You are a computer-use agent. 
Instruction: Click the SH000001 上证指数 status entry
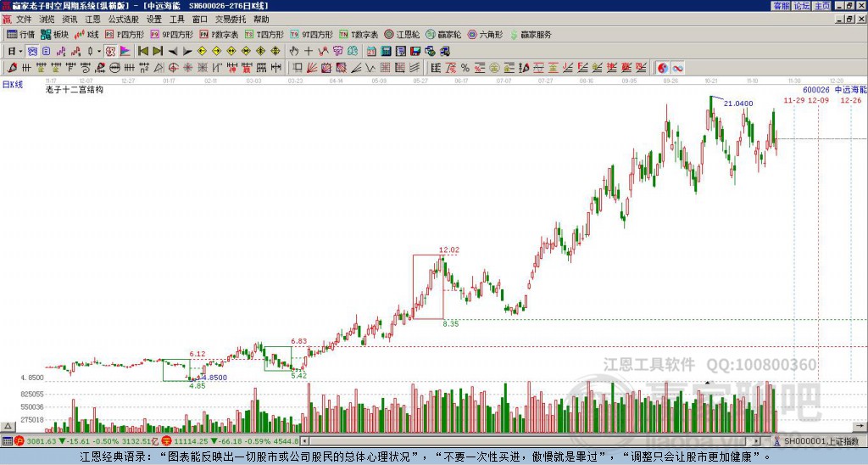pyautogui.click(x=821, y=441)
